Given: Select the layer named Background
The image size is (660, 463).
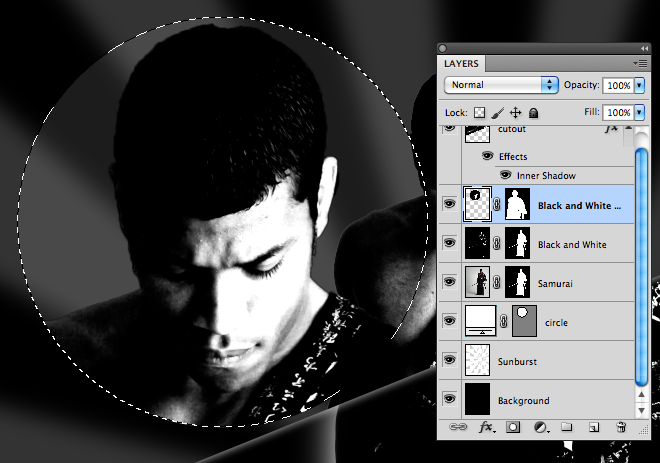Looking at the screenshot, I should point(523,400).
